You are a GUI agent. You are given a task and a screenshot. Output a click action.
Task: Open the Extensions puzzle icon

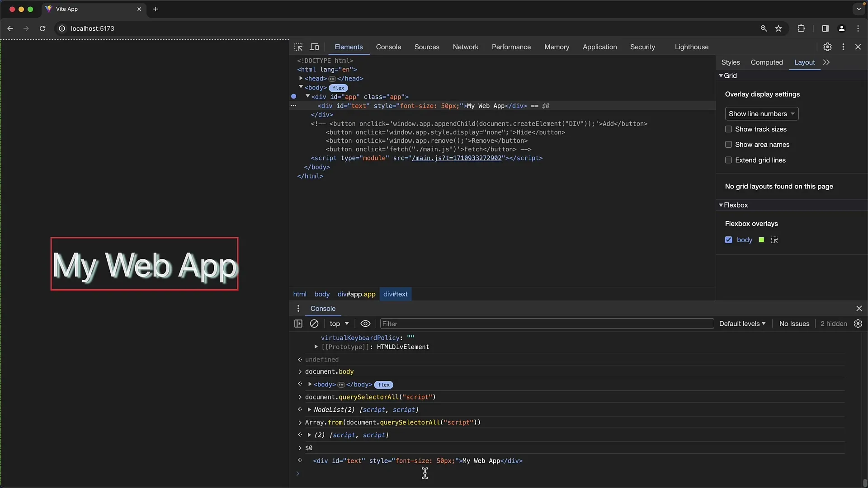(x=801, y=28)
